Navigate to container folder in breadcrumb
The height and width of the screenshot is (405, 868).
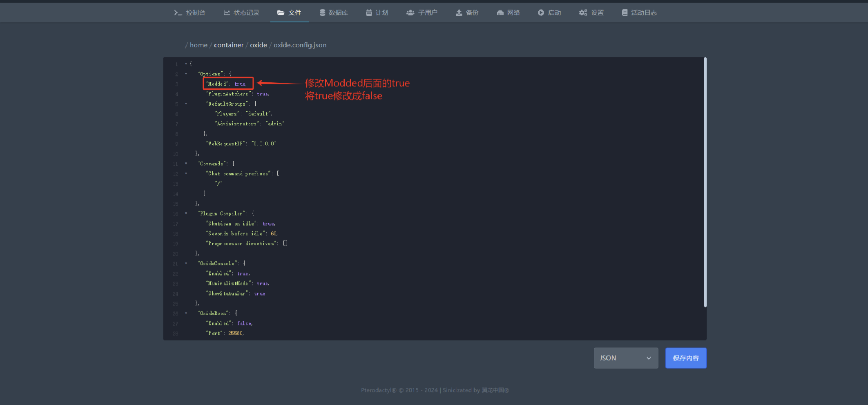[x=229, y=45]
